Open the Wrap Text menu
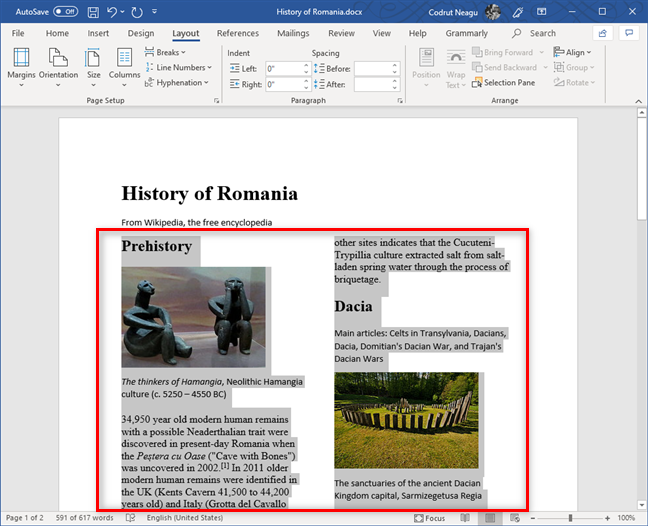 [x=456, y=69]
